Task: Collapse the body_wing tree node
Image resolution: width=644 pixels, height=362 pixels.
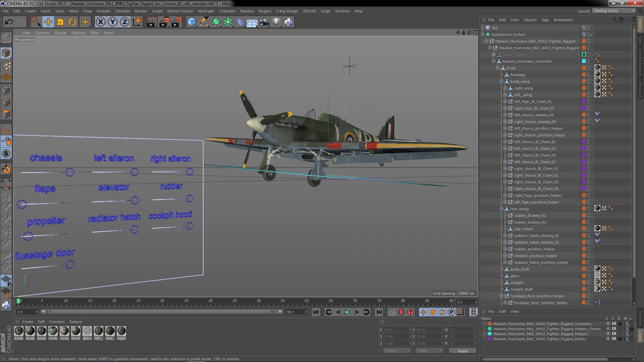Action: [x=501, y=81]
